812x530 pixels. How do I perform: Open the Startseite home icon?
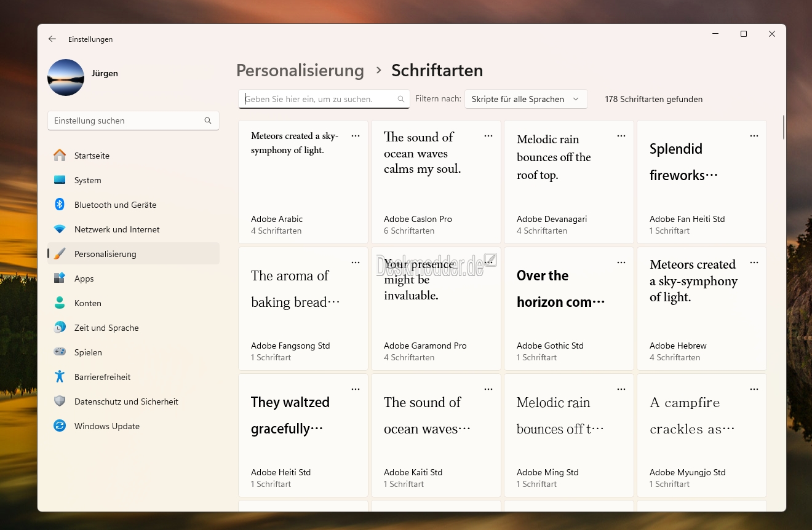(60, 156)
